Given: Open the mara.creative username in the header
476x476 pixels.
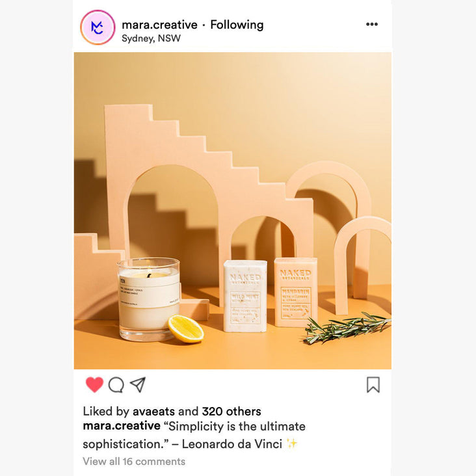Looking at the screenshot, I should click(x=160, y=25).
